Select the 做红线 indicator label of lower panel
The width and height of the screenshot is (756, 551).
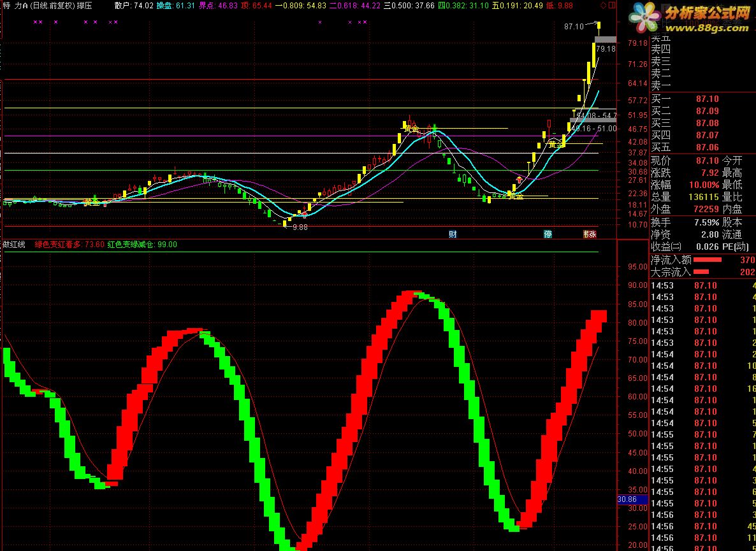click(x=14, y=244)
